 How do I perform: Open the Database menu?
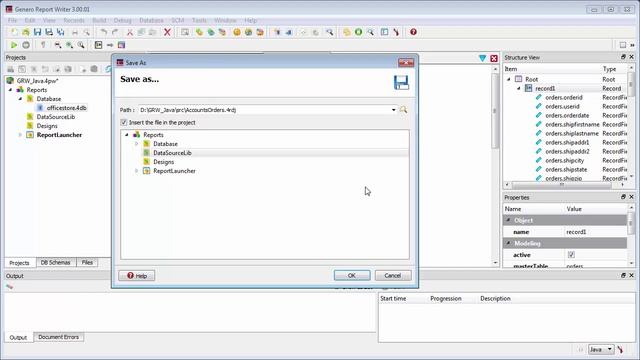tap(151, 20)
